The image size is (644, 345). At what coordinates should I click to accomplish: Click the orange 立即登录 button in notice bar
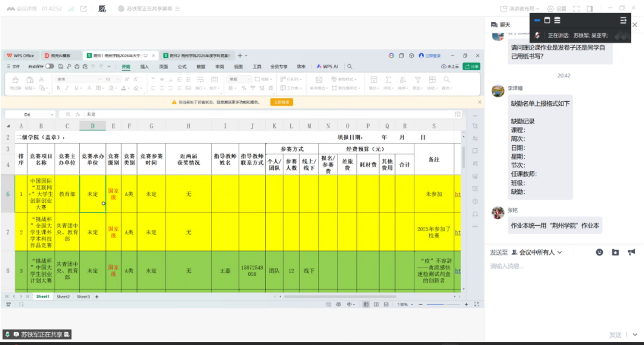tap(282, 102)
